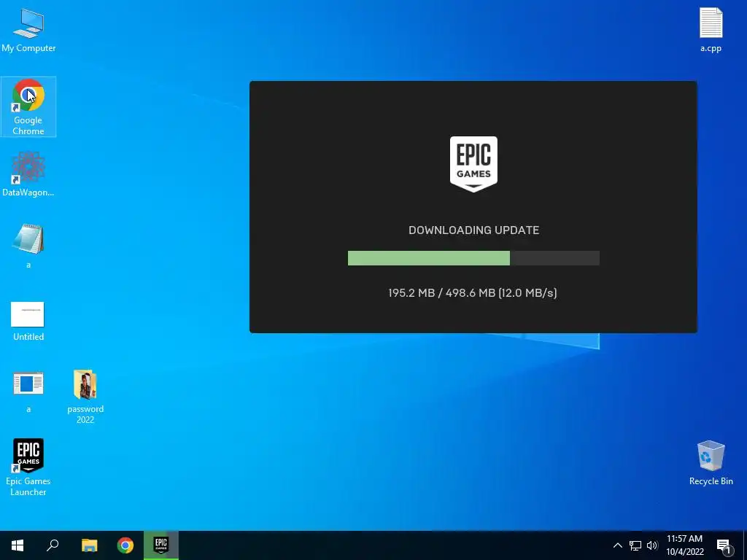Select the Recycle Bin icon

coord(711,463)
